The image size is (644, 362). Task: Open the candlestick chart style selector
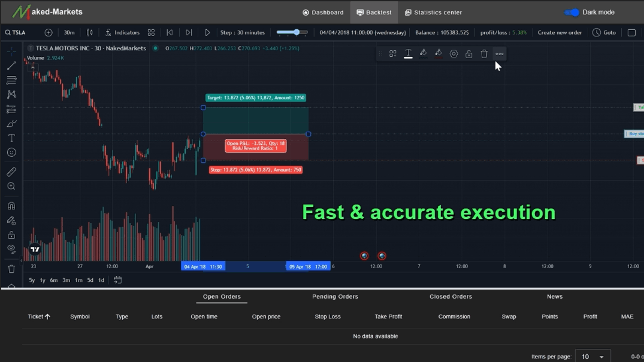point(89,32)
